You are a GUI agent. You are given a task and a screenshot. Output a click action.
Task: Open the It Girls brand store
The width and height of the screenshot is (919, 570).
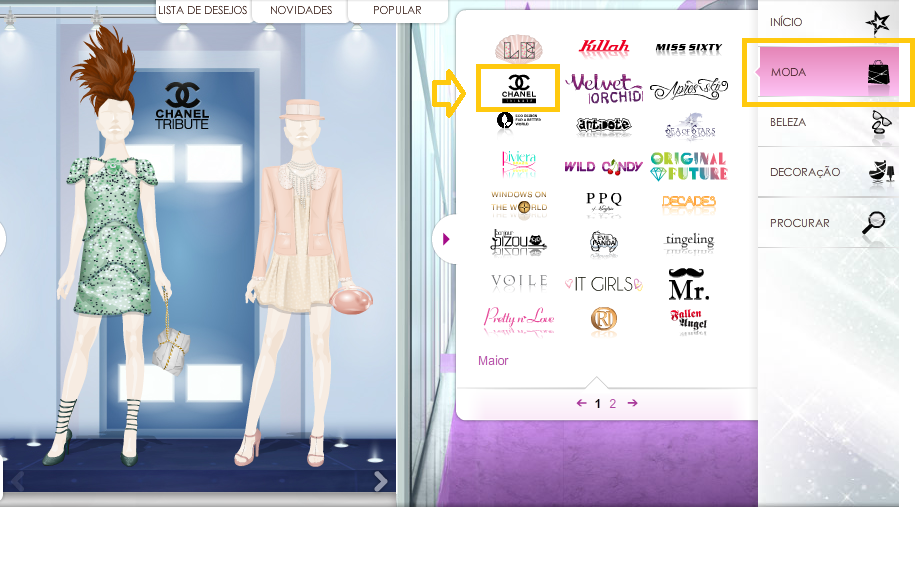click(x=604, y=284)
